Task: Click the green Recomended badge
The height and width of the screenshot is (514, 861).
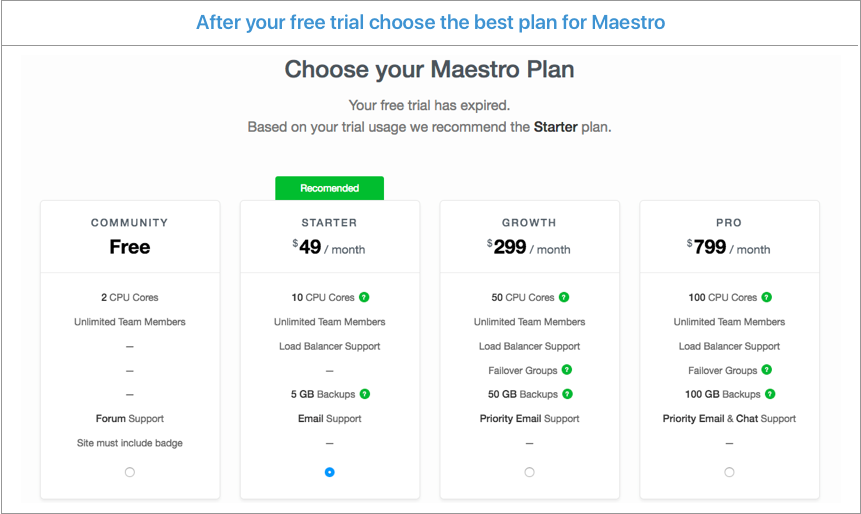Action: [330, 188]
